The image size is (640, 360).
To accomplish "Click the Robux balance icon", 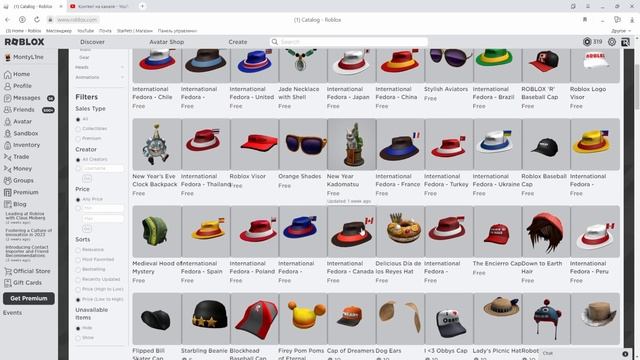I will tap(587, 42).
